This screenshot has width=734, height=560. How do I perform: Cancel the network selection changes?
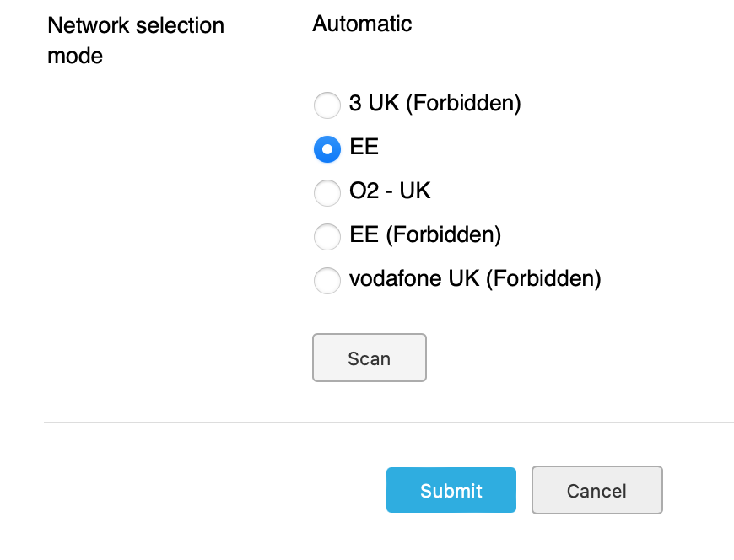click(x=596, y=490)
